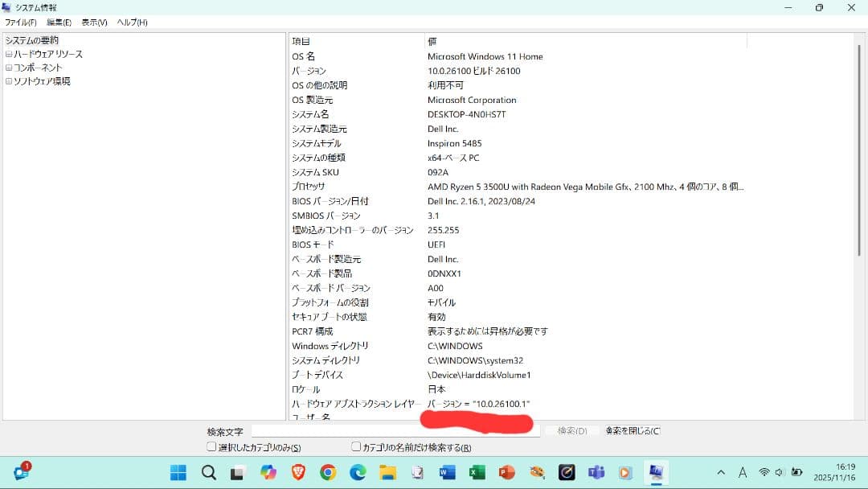Start PowerPoint via its taskbar icon
The height and width of the screenshot is (489, 868).
506,473
